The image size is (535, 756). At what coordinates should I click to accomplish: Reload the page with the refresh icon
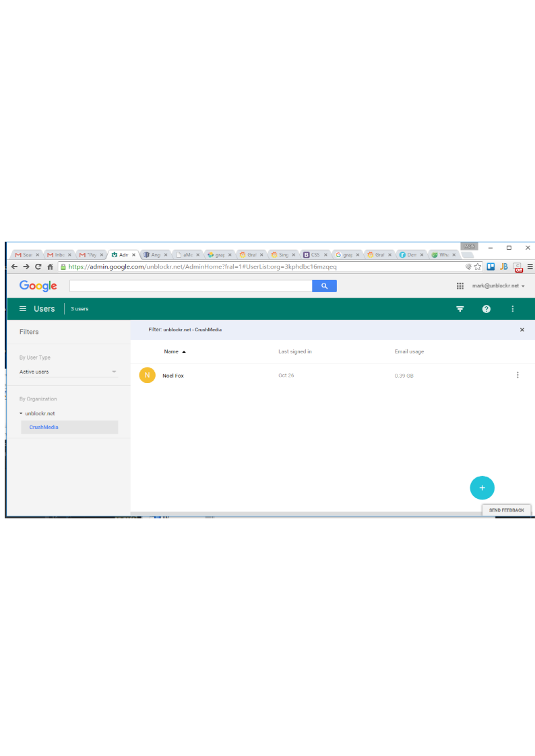[x=38, y=267]
